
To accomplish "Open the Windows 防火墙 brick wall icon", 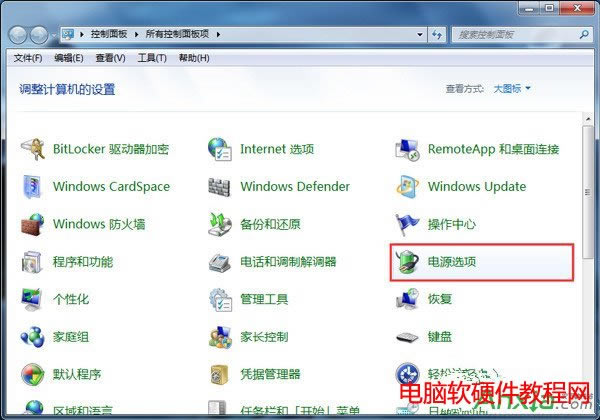I will 33,224.
